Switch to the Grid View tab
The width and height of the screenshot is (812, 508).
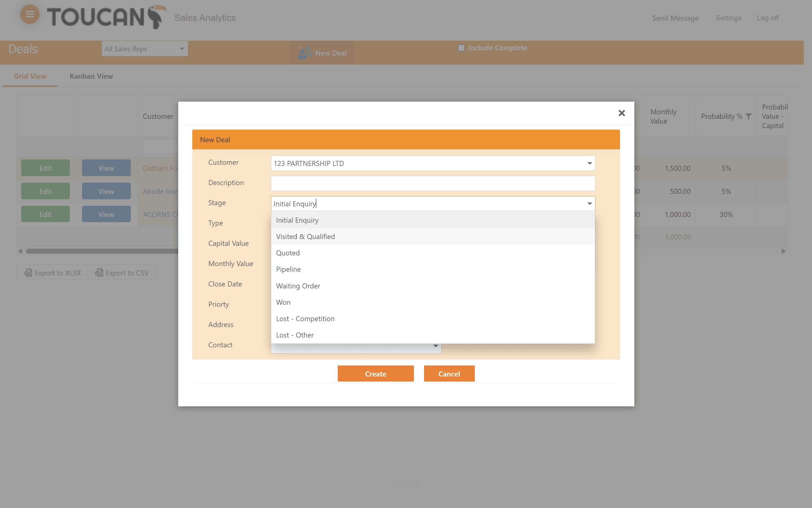click(30, 76)
